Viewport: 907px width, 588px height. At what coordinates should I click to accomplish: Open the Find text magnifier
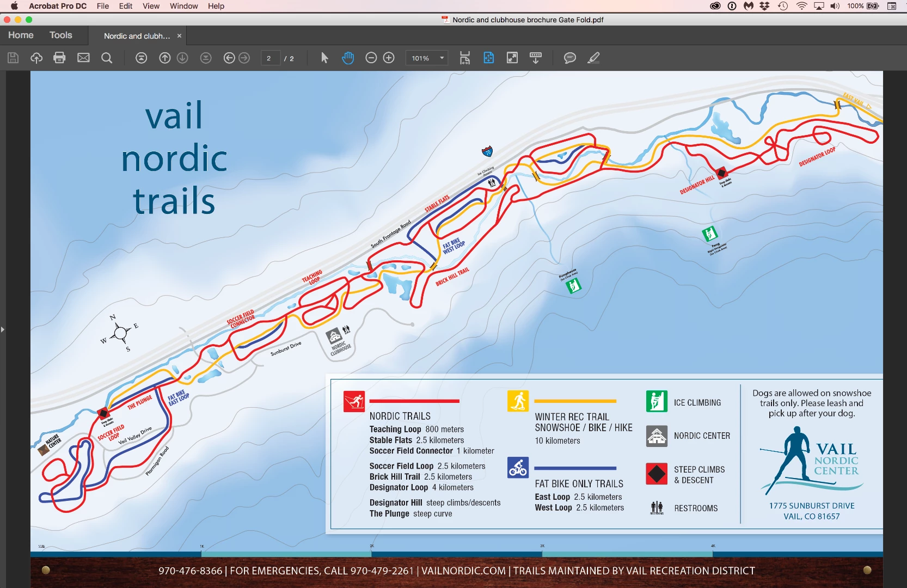point(107,58)
